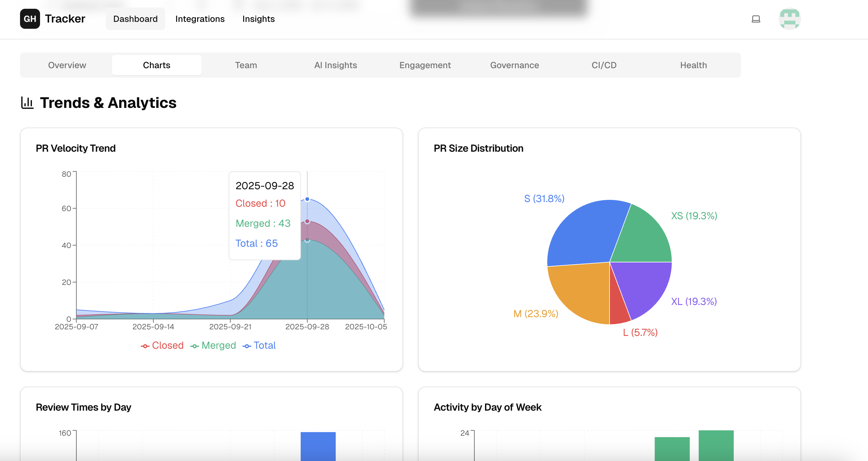This screenshot has width=868, height=461.
Task: Open the CI/CD tab
Action: [x=604, y=65]
